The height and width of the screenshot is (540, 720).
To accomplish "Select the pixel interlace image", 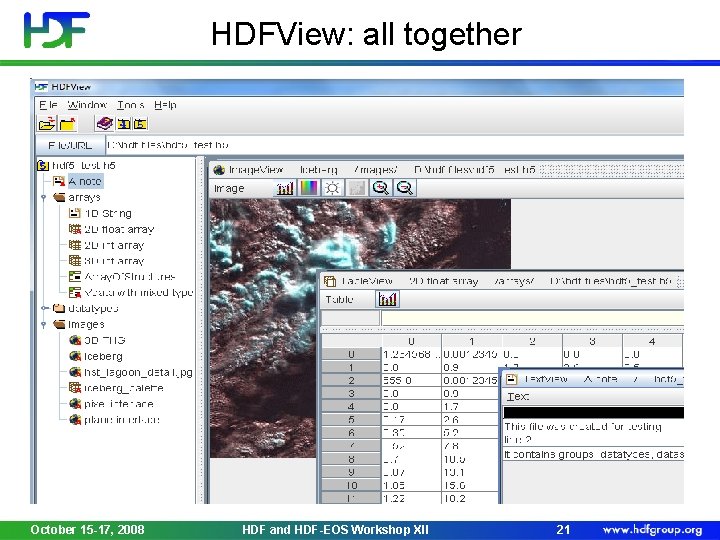I will tap(118, 404).
